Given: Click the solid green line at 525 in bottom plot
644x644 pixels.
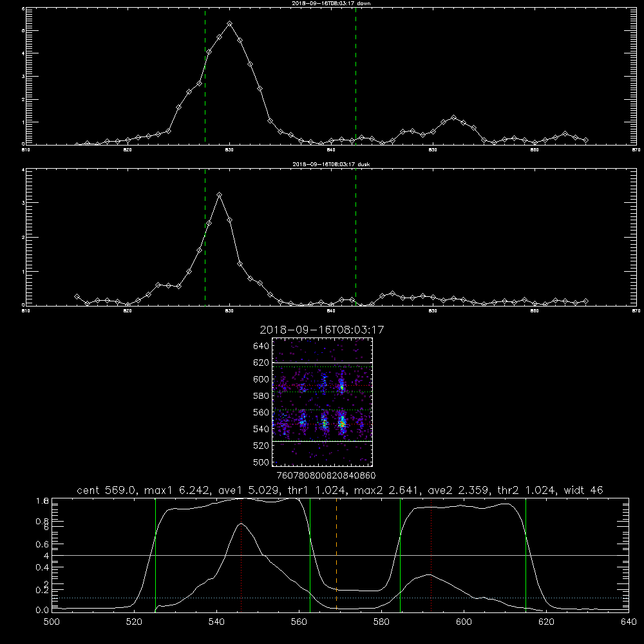Looking at the screenshot, I should (x=155, y=555).
